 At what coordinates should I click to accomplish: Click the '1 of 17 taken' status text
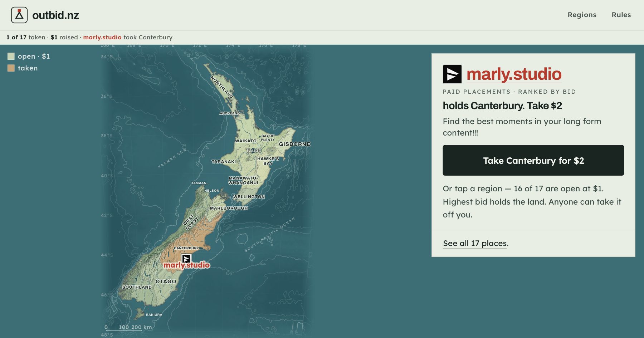click(x=26, y=37)
